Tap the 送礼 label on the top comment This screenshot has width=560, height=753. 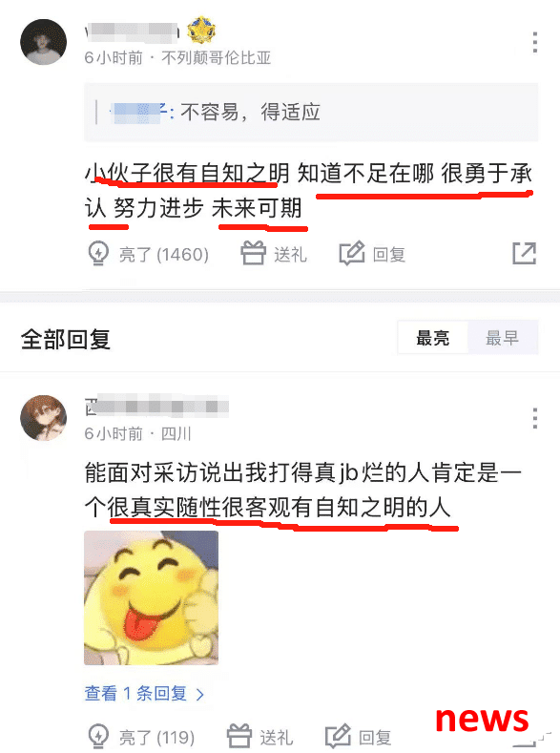290,254
